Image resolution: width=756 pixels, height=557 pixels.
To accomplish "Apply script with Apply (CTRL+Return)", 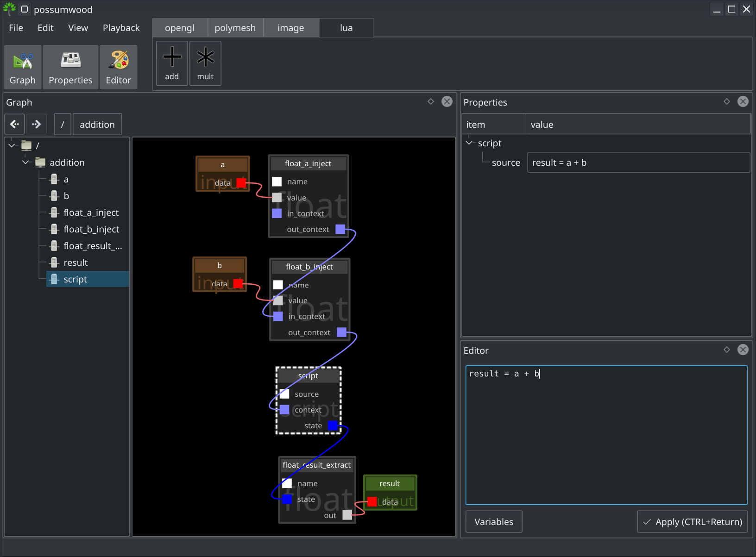I will click(x=693, y=522).
